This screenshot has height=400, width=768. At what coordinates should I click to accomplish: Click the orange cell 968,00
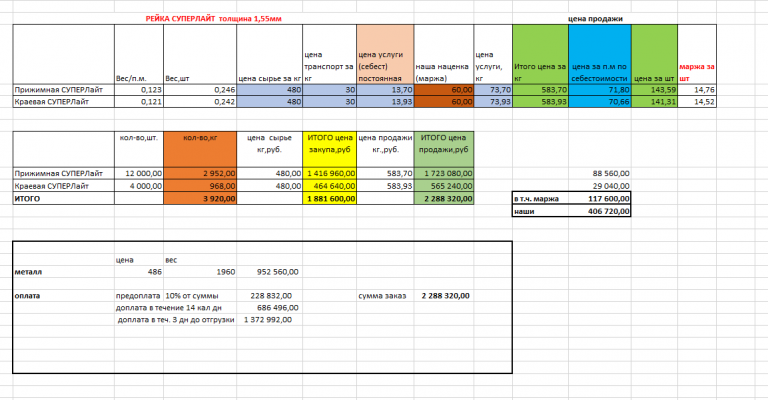click(x=200, y=186)
